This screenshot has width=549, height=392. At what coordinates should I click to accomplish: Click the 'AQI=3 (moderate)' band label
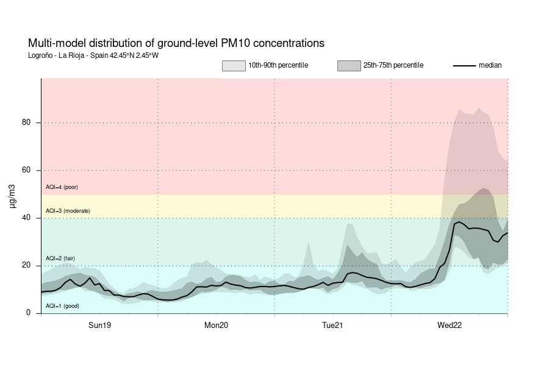68,211
